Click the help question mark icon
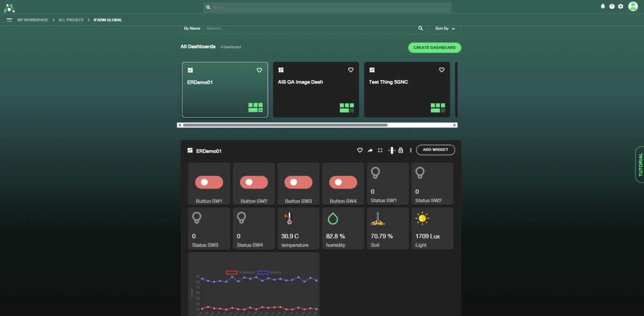The width and height of the screenshot is (644, 316). [x=612, y=6]
